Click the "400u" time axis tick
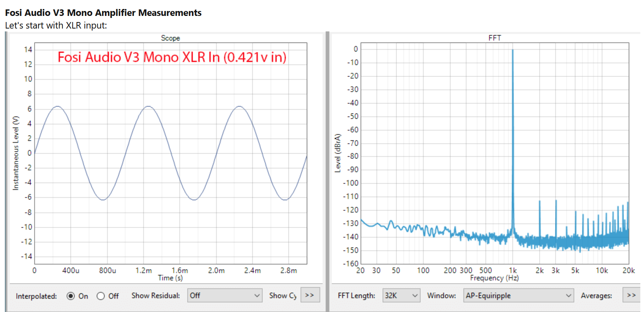Viewport: 644px width, 312px height. coord(71,270)
